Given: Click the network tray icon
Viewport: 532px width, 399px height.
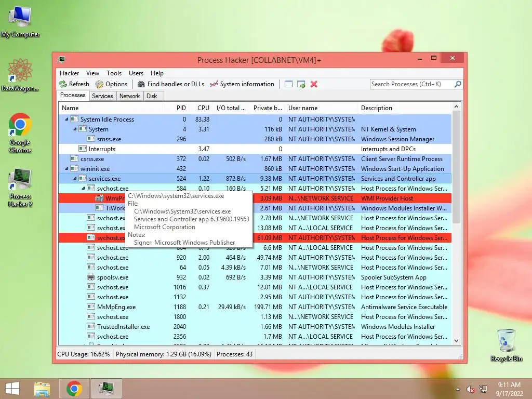Looking at the screenshot, I should point(483,389).
